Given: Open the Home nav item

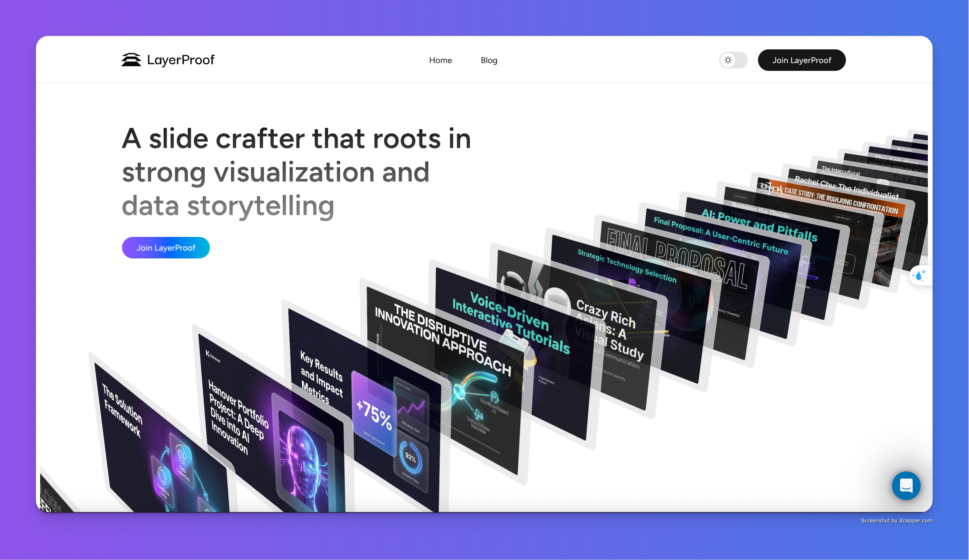Looking at the screenshot, I should click(440, 60).
